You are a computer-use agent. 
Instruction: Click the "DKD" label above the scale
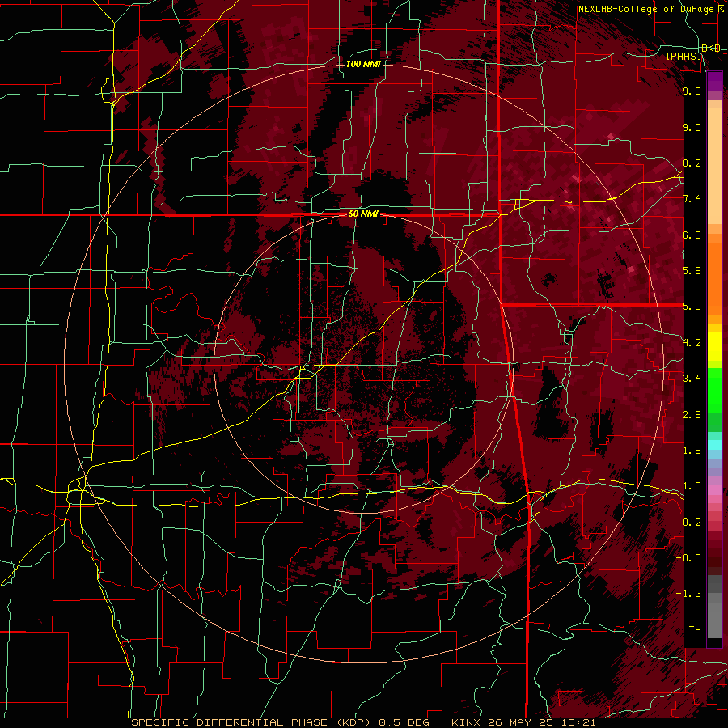point(711,49)
